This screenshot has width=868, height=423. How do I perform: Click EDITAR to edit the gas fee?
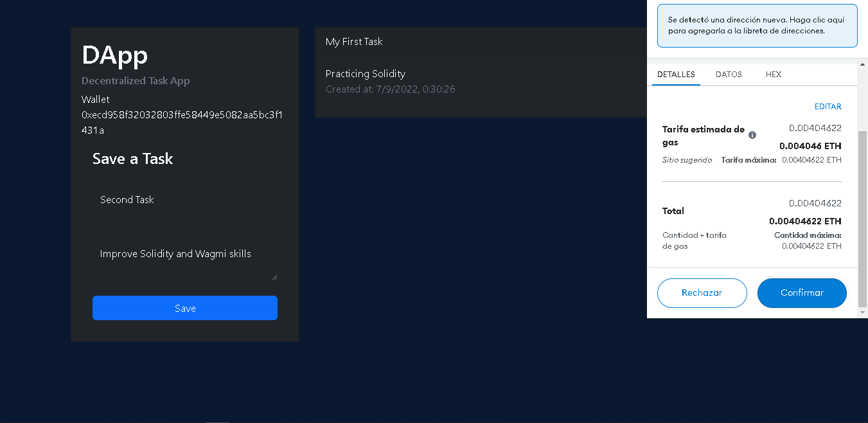tap(828, 106)
